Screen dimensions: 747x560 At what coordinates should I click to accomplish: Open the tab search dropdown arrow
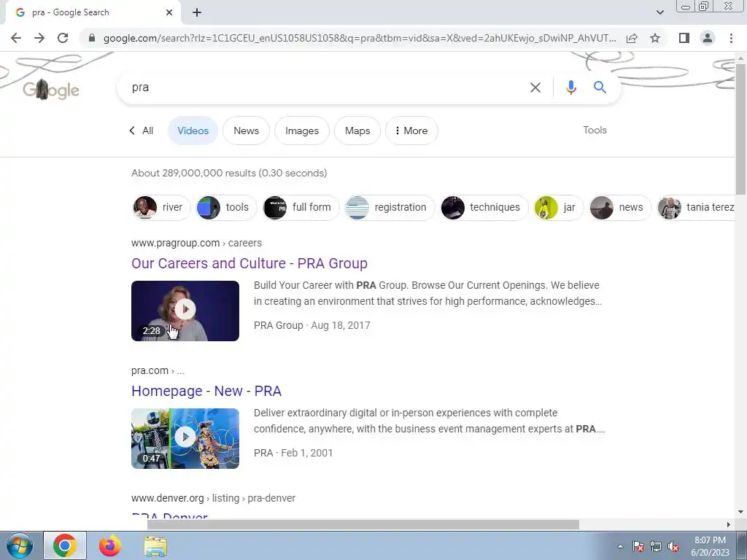pos(659,12)
